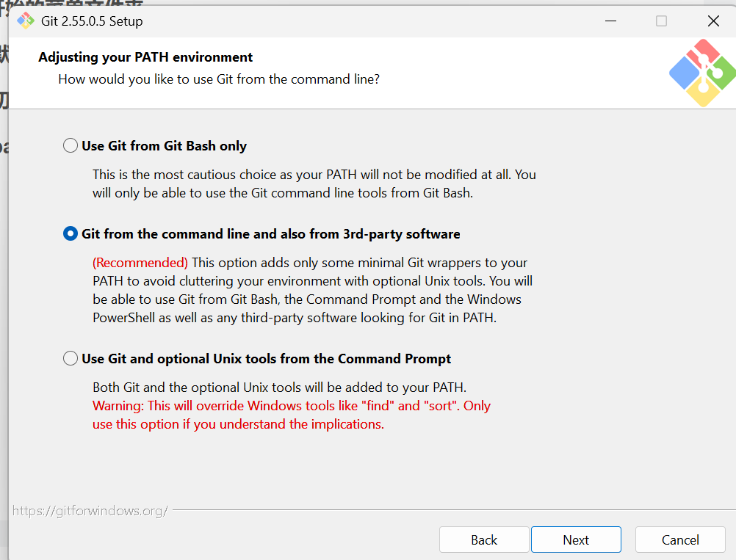Click the Git icon in the title bar

point(26,21)
